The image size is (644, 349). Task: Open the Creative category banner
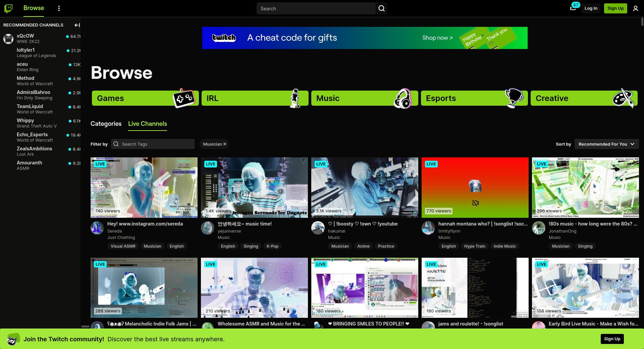tap(584, 98)
